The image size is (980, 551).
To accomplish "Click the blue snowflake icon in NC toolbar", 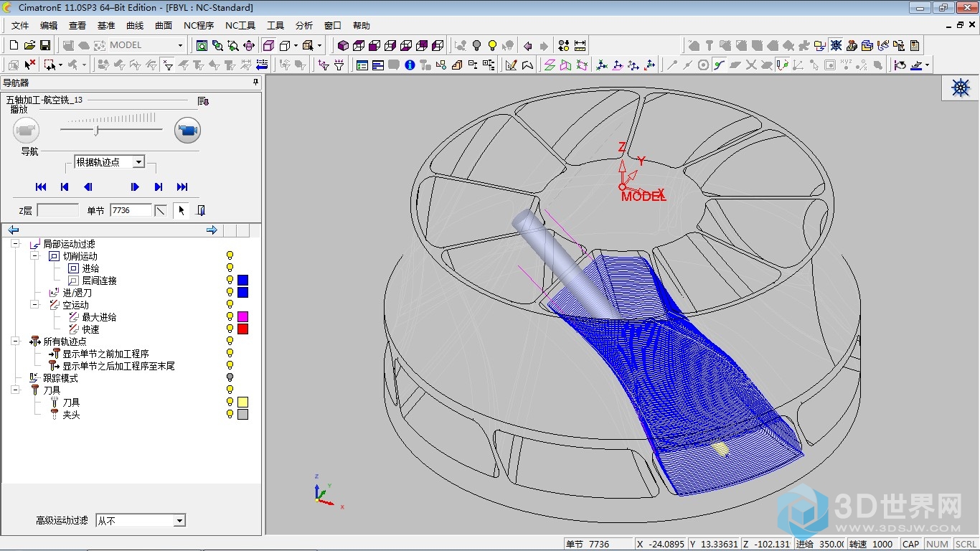I will click(836, 45).
